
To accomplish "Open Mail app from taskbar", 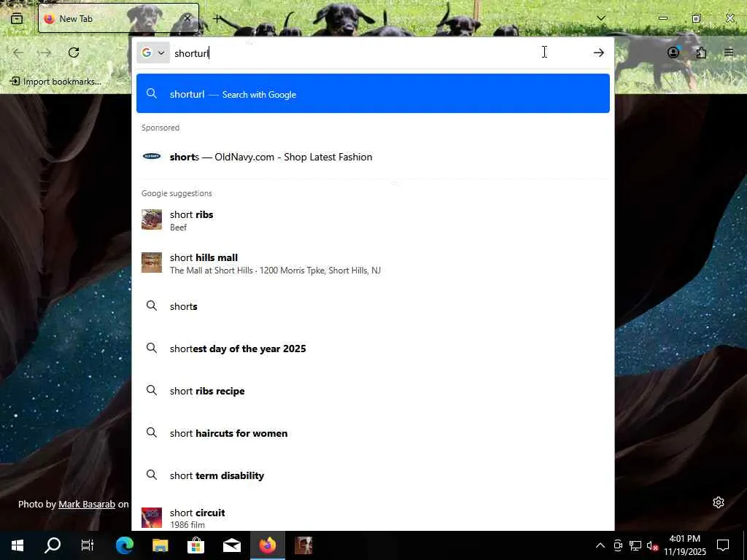I will click(232, 545).
